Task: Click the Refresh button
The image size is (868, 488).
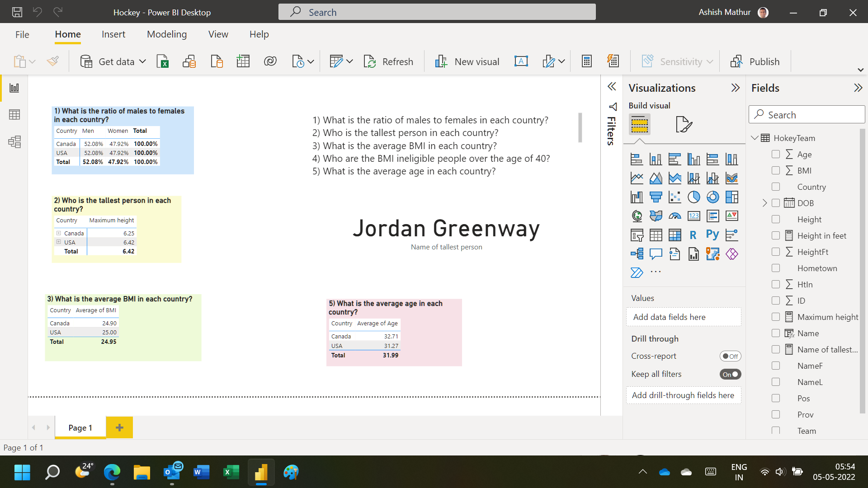Action: 388,61
